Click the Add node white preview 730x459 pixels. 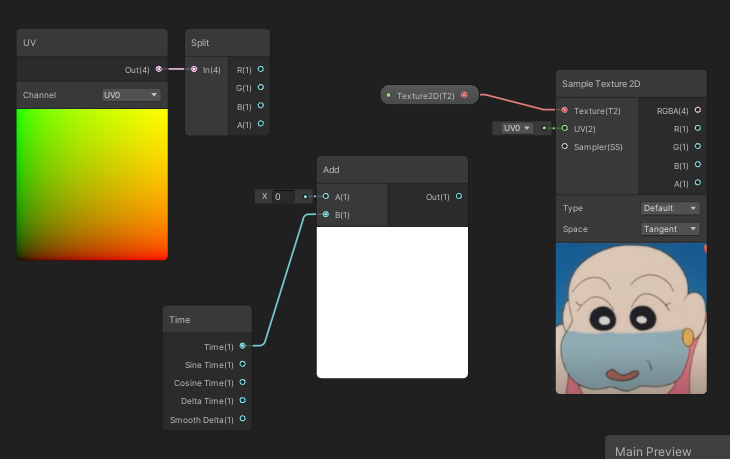392,302
